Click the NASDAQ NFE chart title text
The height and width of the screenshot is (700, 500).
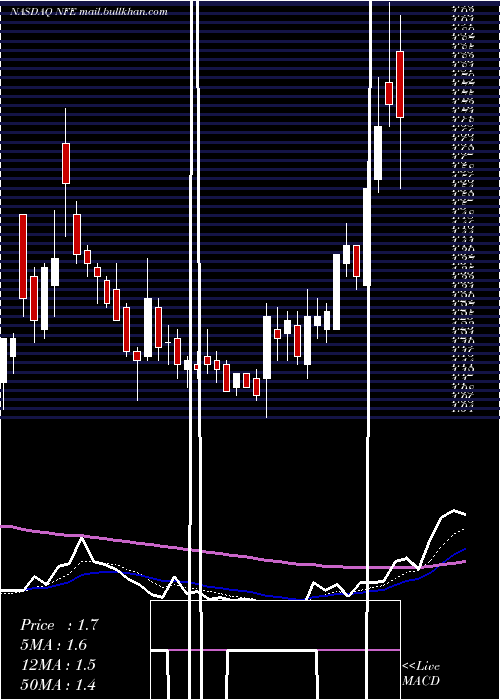click(x=89, y=12)
